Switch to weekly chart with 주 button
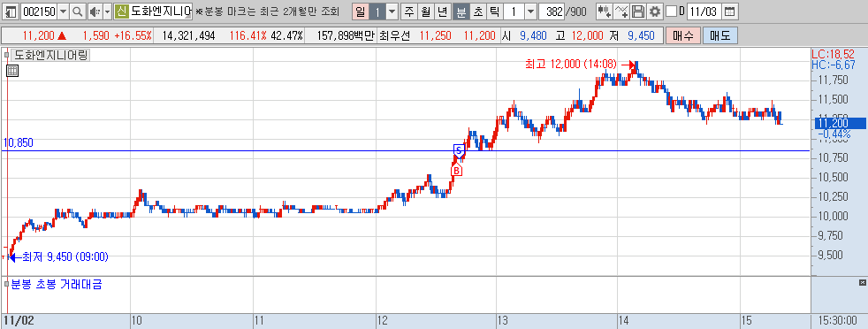The image size is (868, 329). [408, 11]
